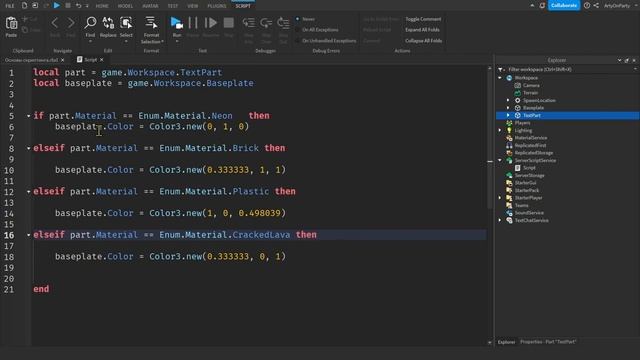
Task: Switch to Explorer panel tab at bottom
Action: point(507,342)
